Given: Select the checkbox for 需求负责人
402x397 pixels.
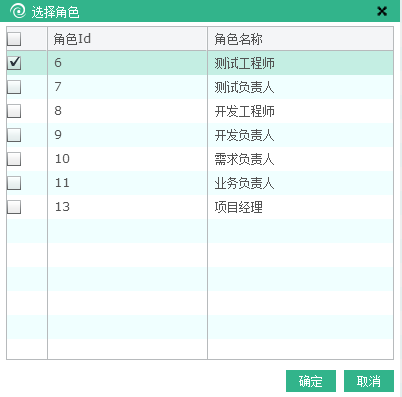Looking at the screenshot, I should click(14, 159).
